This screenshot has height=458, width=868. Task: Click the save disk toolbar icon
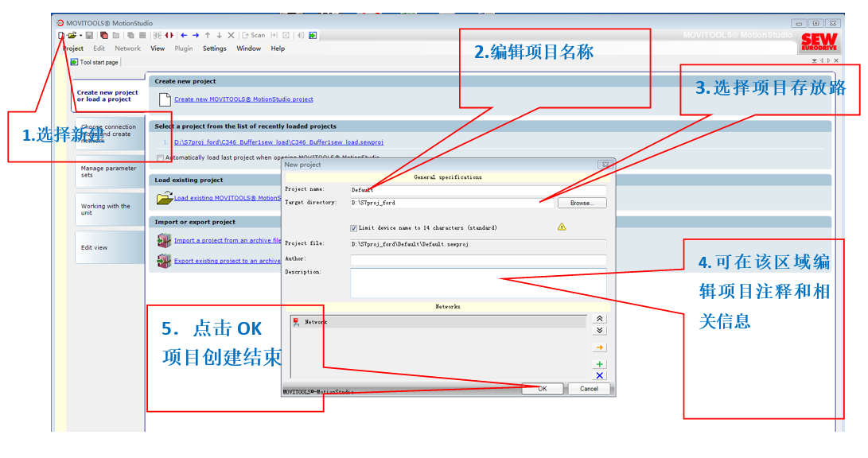coord(89,35)
